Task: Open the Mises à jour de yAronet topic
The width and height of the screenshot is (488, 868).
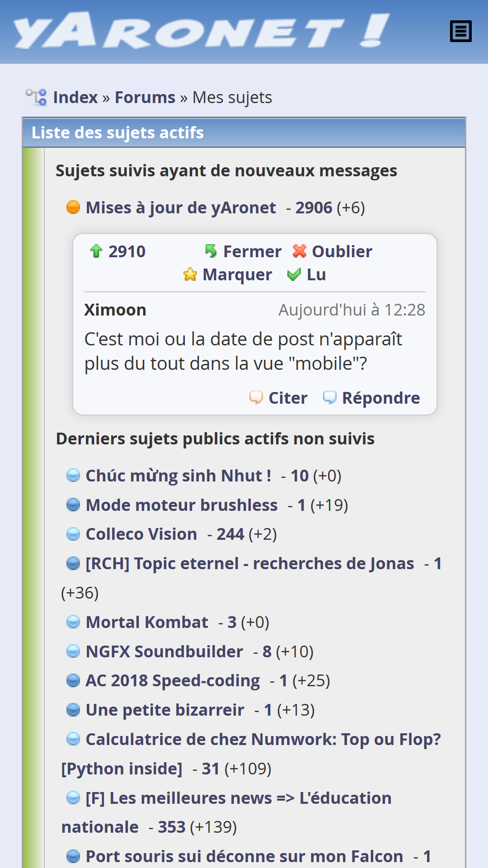Action: tap(181, 208)
